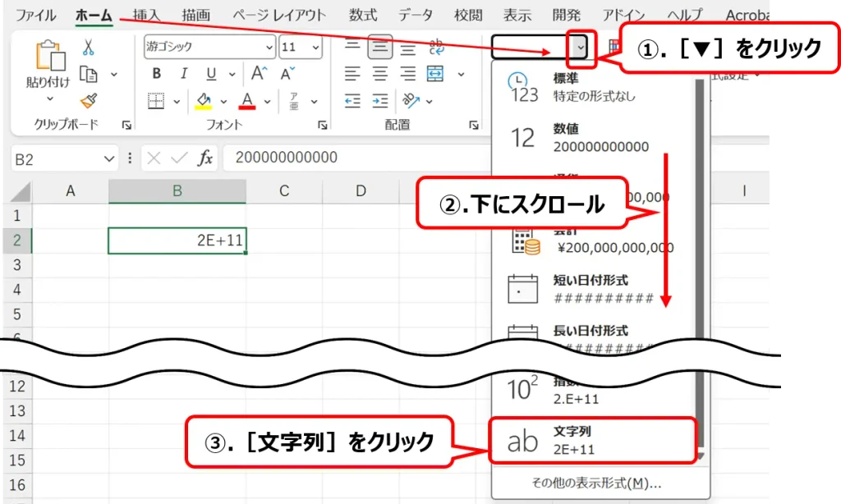841x504 pixels.
Task: Switch to the 描画 tab
Action: [x=195, y=15]
